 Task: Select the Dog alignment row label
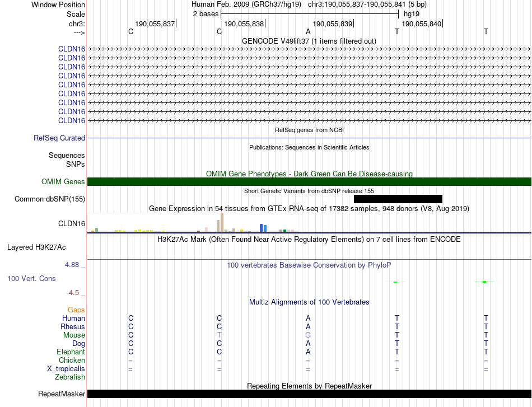pos(78,344)
